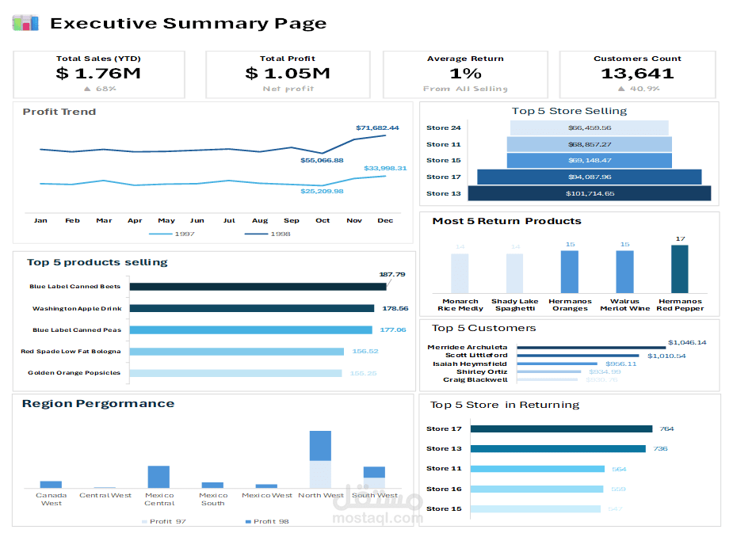This screenshot has height=537, width=756.
Task: Click the 187.79 value label
Action: click(392, 274)
